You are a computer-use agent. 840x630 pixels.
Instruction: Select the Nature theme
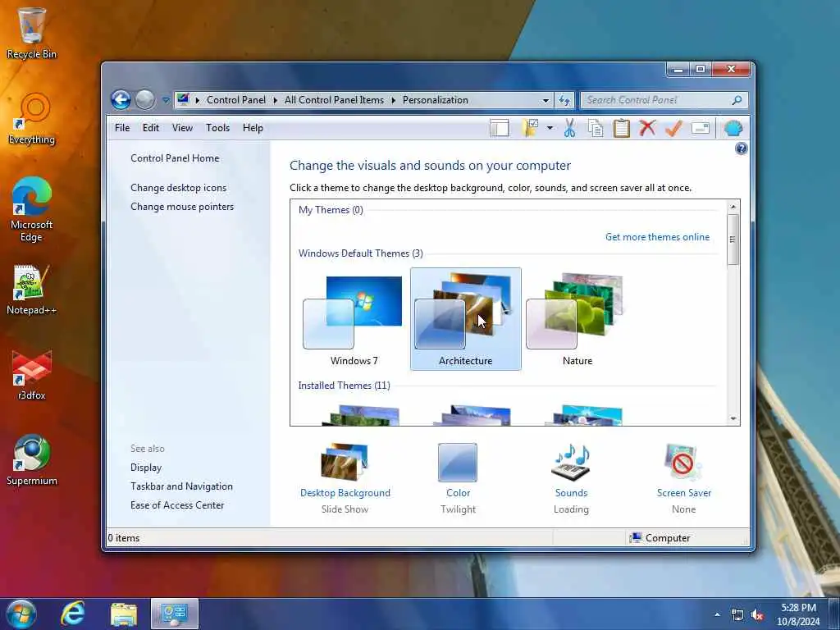[577, 319]
